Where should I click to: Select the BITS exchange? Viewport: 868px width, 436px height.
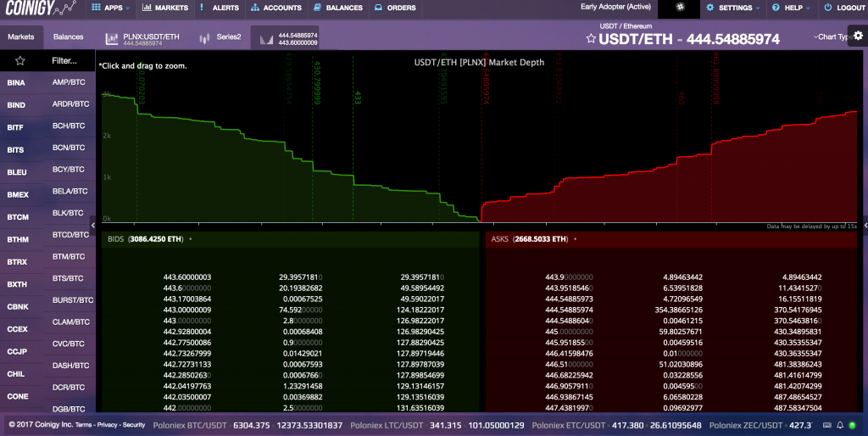point(15,150)
